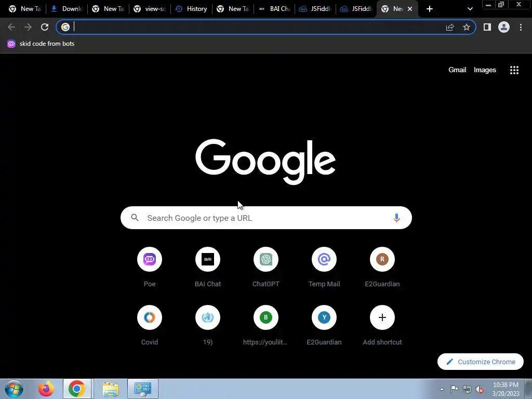
Task: Open the network tray icon
Action: click(467, 389)
